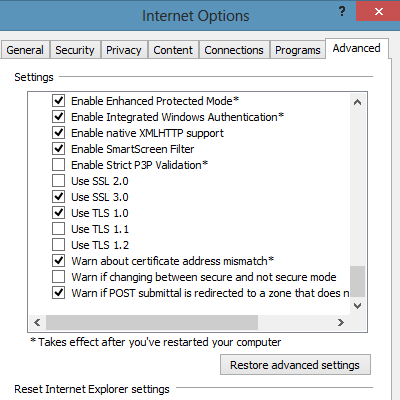
Task: Click the 'Use TLS 1.2' label text
Action: [100, 245]
